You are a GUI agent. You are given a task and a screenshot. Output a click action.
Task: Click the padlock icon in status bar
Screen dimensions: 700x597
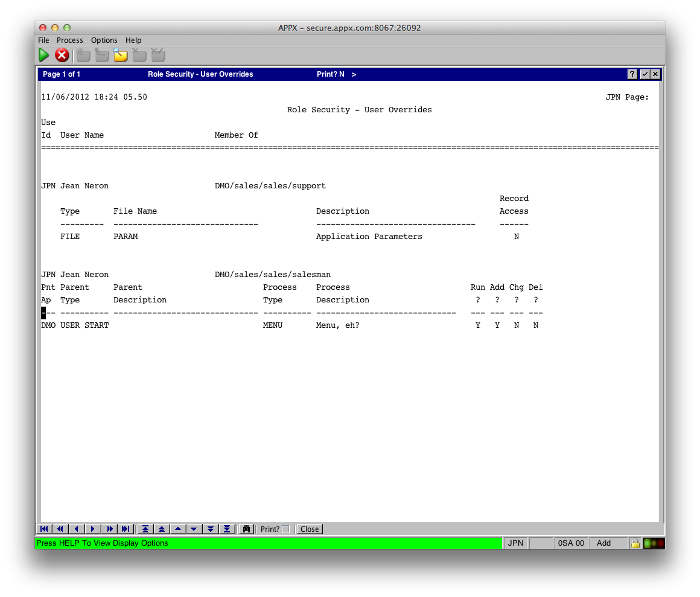pos(635,543)
